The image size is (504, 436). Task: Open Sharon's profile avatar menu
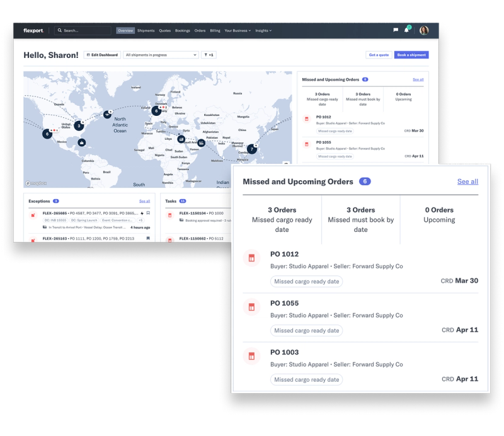click(424, 30)
